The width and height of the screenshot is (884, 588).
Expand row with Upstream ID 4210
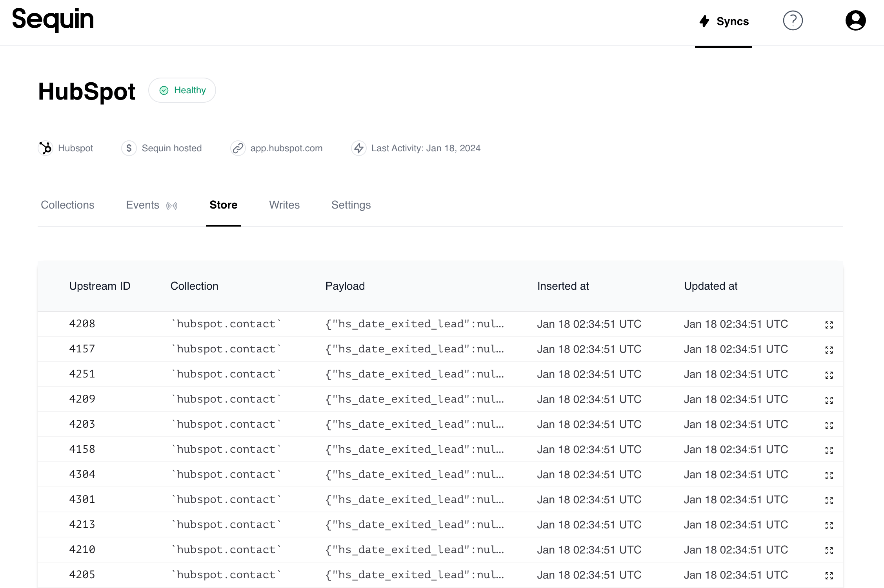point(829,551)
